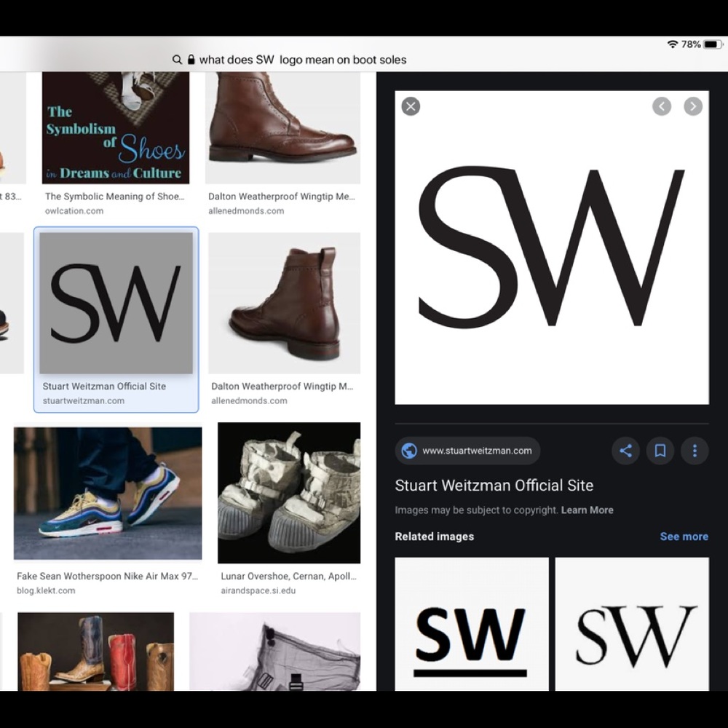Share the Stuart Weitzman image
728x728 pixels.
pos(625,451)
